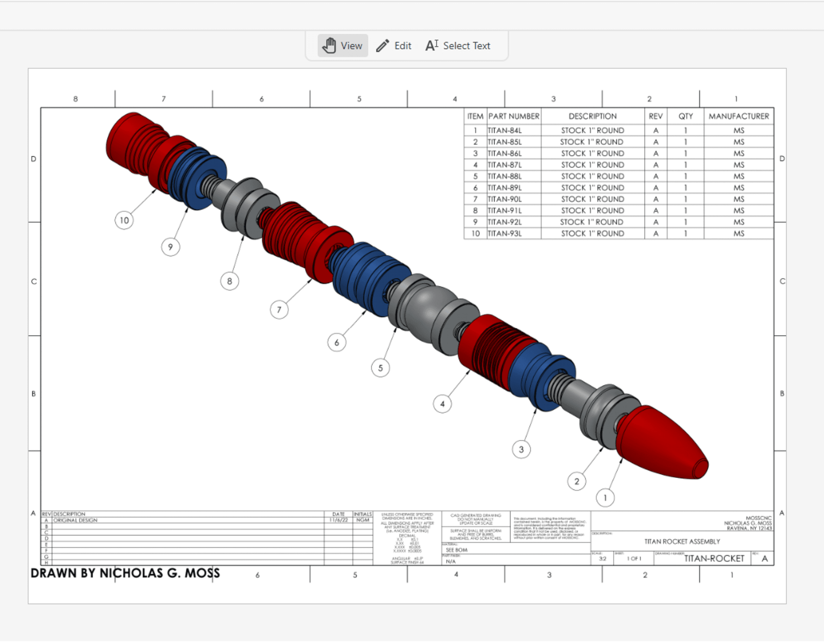Click the MANUFACTURER column header
Screen dimensions: 824x644
pyautogui.click(x=739, y=117)
